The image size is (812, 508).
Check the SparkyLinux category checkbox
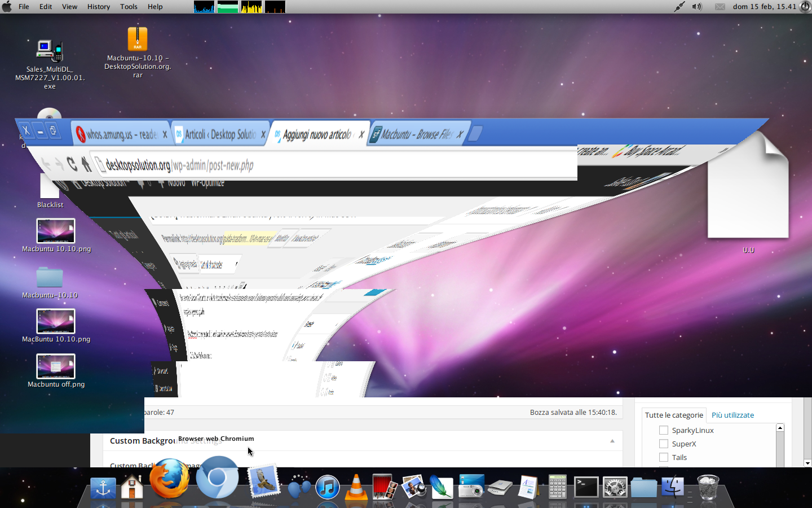(x=664, y=430)
